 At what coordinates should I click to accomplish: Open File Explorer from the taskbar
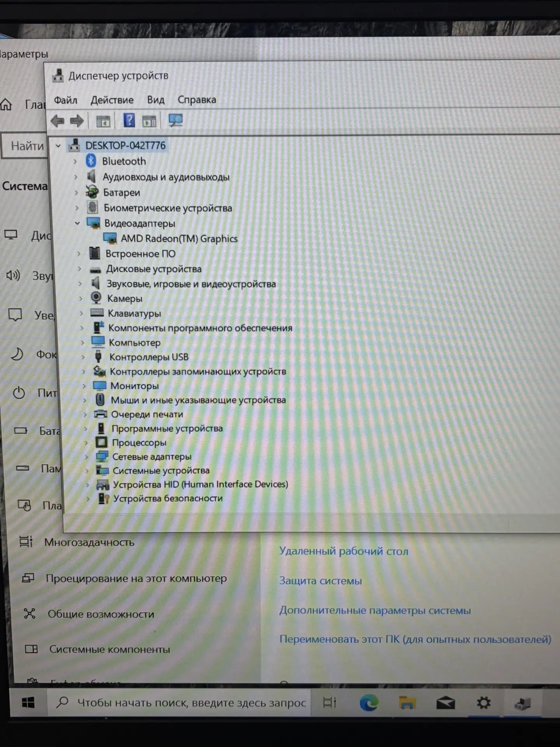(407, 703)
